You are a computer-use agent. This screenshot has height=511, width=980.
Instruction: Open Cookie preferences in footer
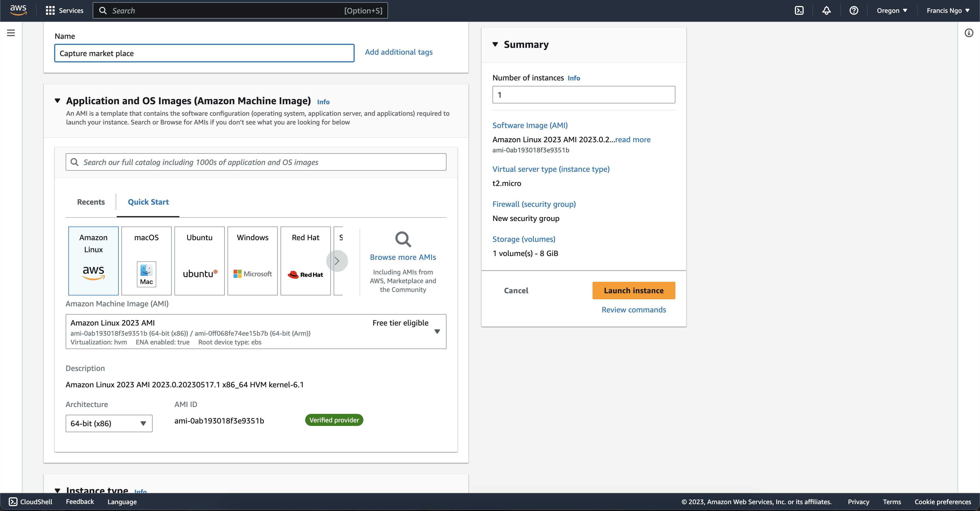click(x=943, y=502)
